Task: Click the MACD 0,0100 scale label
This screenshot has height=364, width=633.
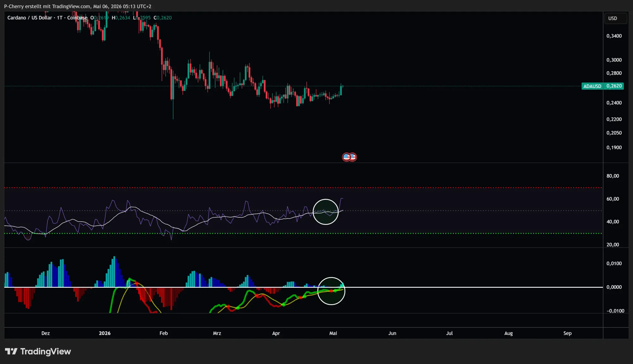Action: click(614, 264)
